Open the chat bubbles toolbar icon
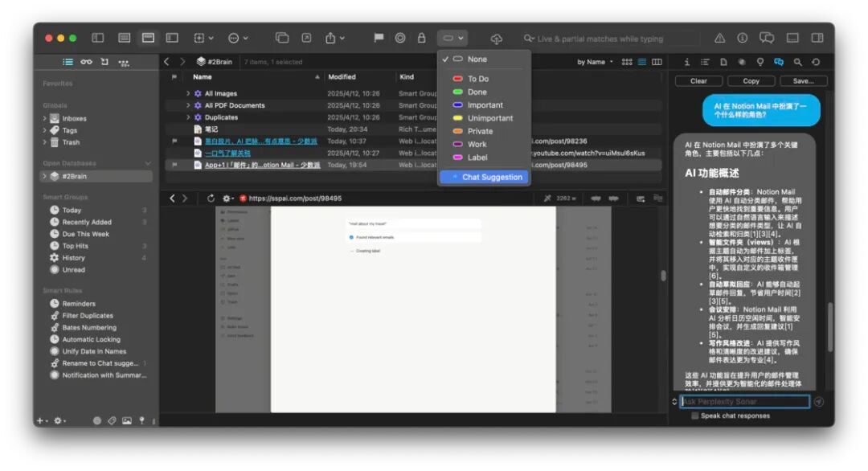868x471 pixels. coord(767,38)
